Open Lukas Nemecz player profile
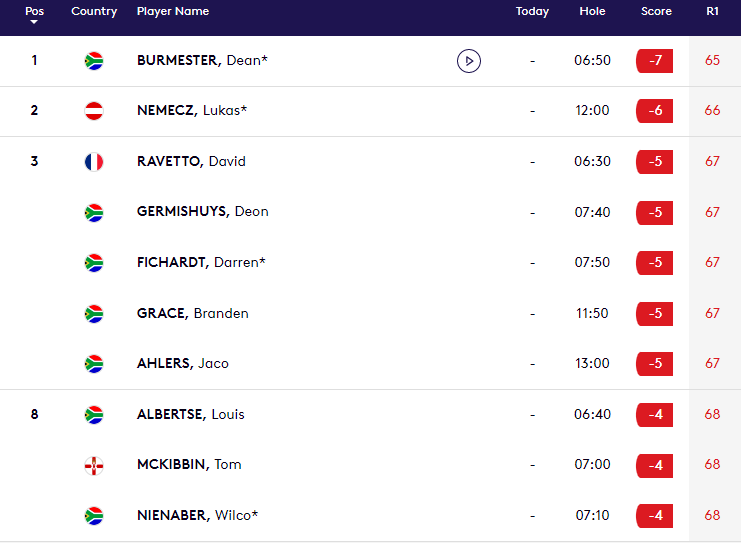The image size is (741, 543). point(192,111)
